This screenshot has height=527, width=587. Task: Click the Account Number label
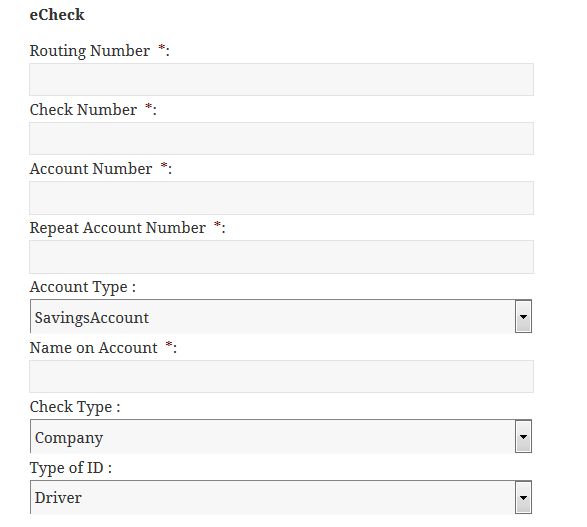point(91,169)
